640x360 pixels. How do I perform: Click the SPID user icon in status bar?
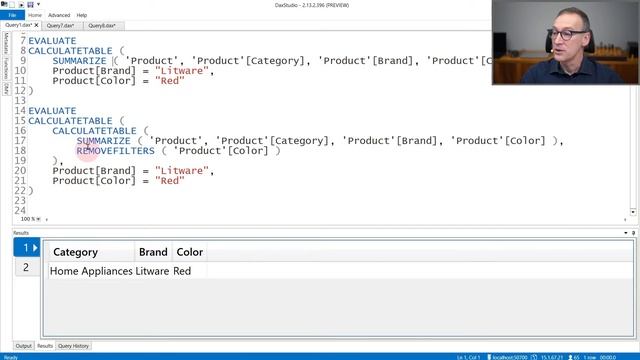pyautogui.click(x=571, y=357)
